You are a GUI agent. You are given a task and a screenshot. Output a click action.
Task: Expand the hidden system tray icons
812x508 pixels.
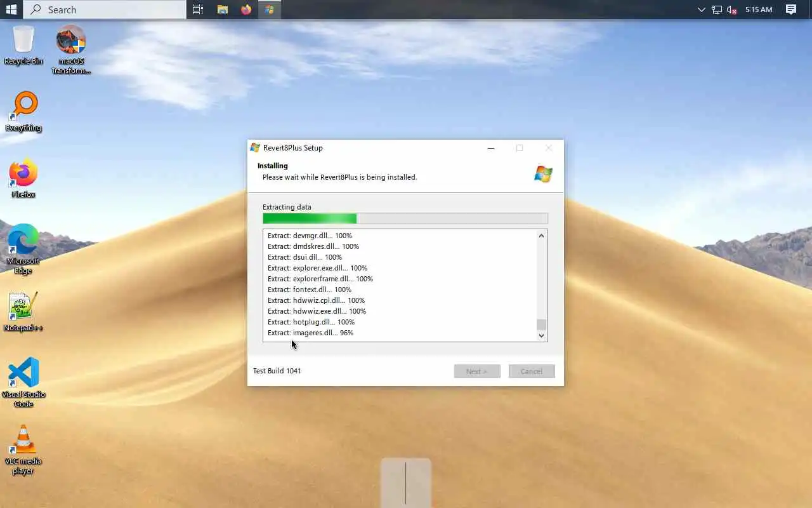pos(701,10)
